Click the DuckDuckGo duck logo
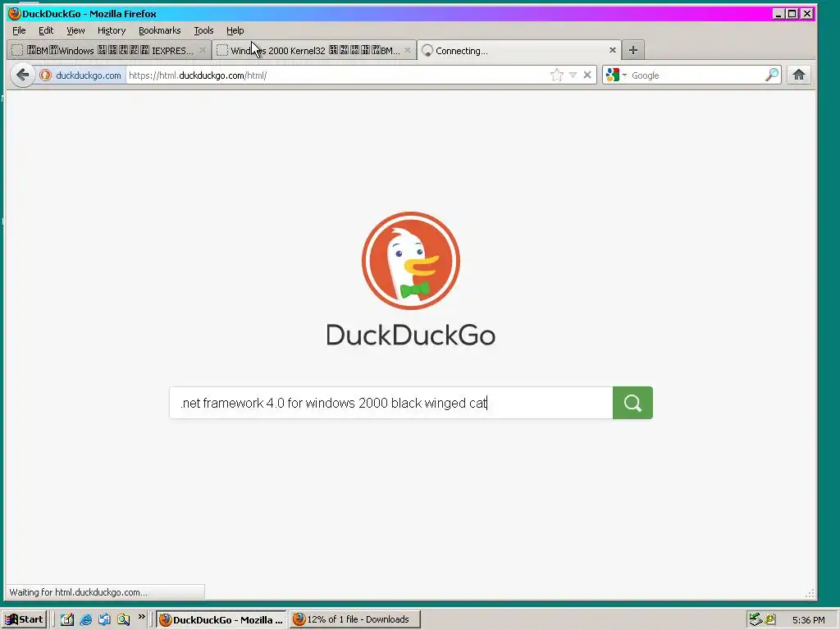Screen dimensions: 840x630 pyautogui.click(x=411, y=261)
